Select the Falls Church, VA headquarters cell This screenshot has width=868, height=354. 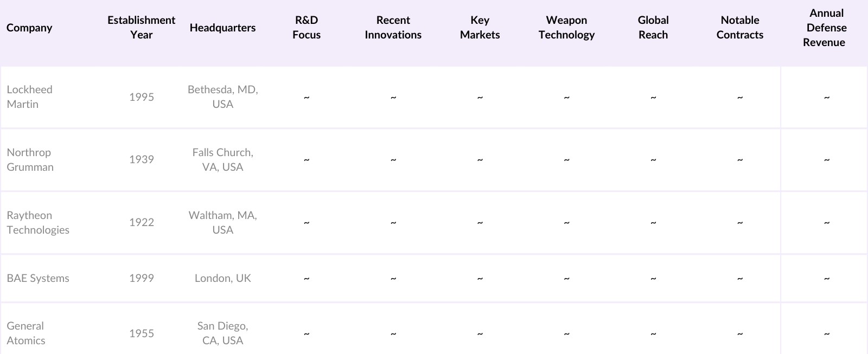point(222,160)
